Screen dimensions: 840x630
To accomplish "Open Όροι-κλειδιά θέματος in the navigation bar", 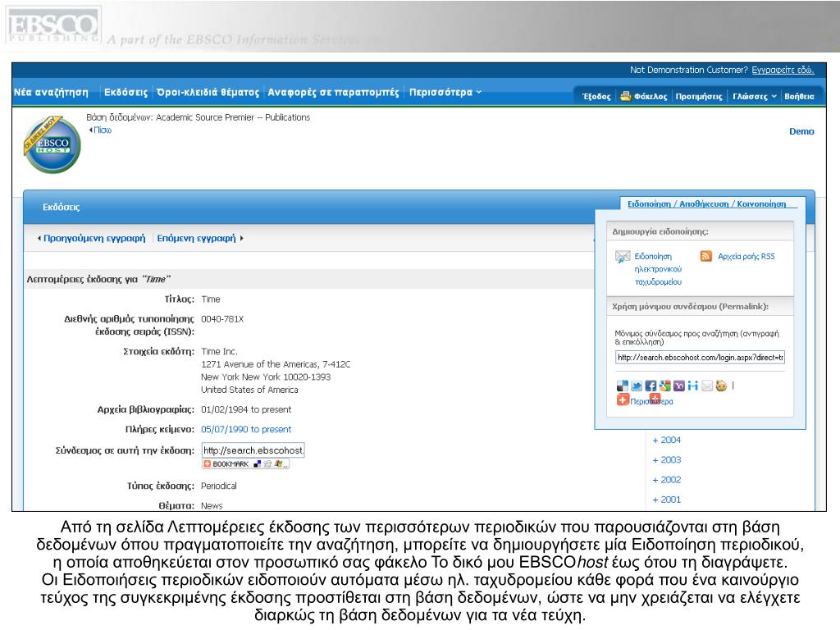I will pyautogui.click(x=208, y=92).
